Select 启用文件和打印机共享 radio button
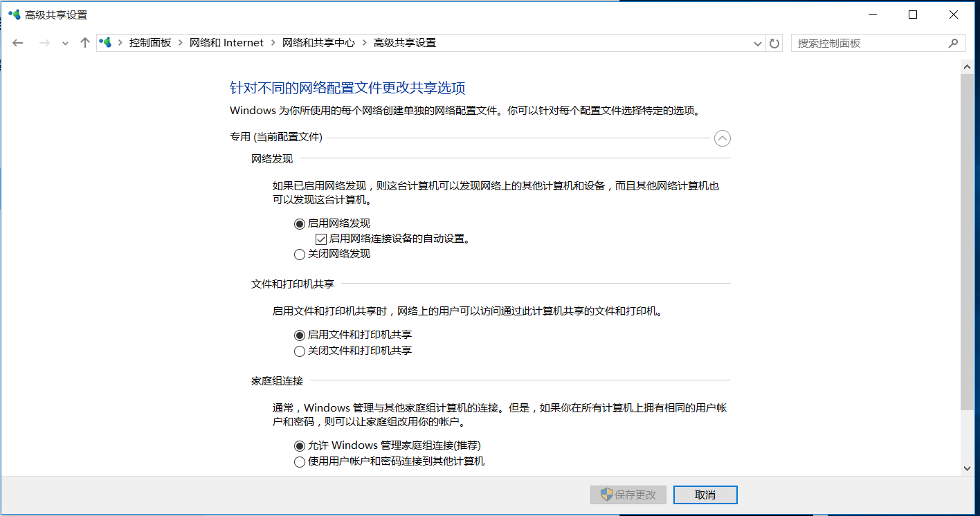This screenshot has width=980, height=516. point(300,335)
